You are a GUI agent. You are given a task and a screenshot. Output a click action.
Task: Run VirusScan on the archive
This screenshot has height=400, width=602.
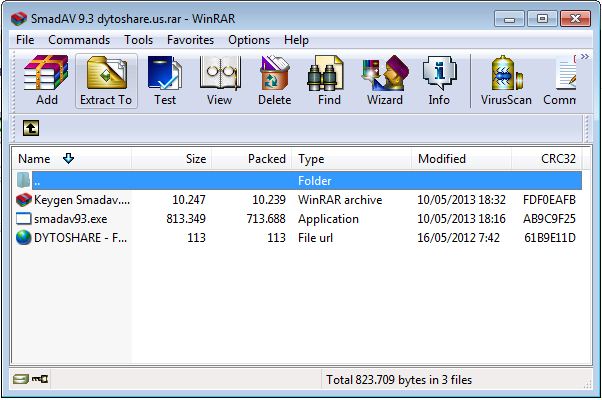[x=506, y=81]
